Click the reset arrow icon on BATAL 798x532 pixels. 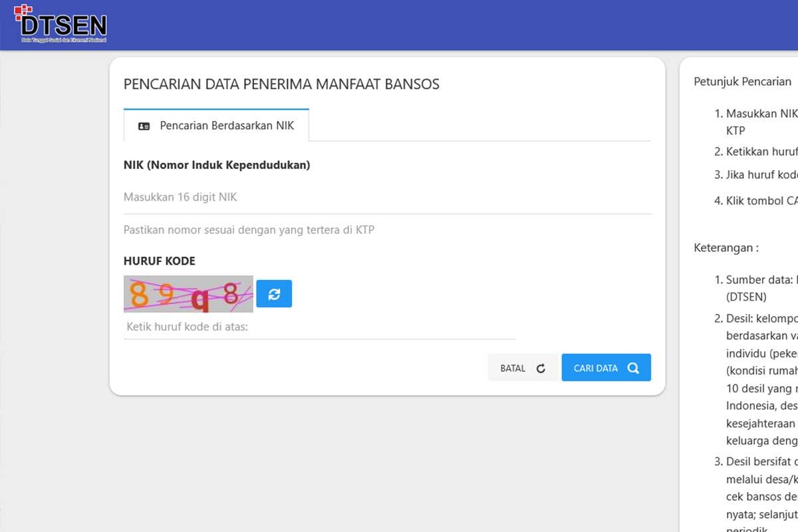click(x=541, y=368)
